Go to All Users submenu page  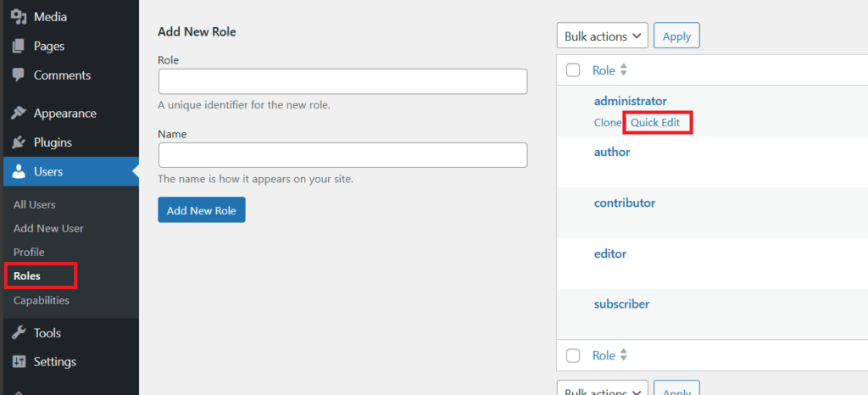35,205
